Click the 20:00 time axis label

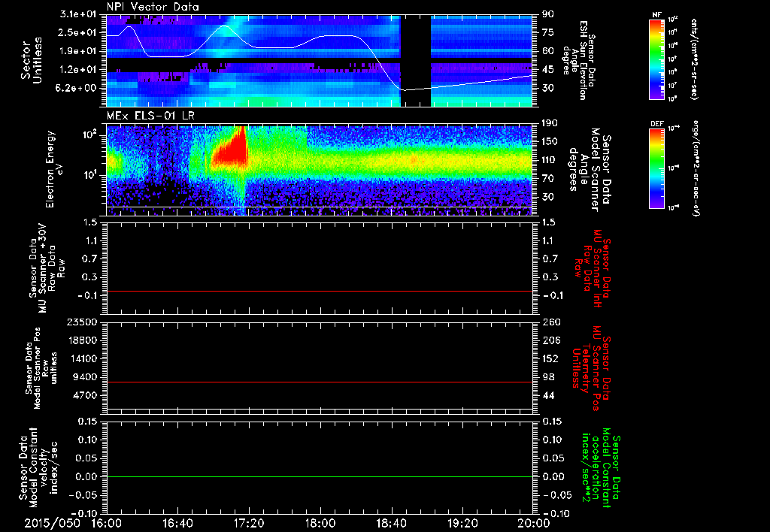(534, 523)
